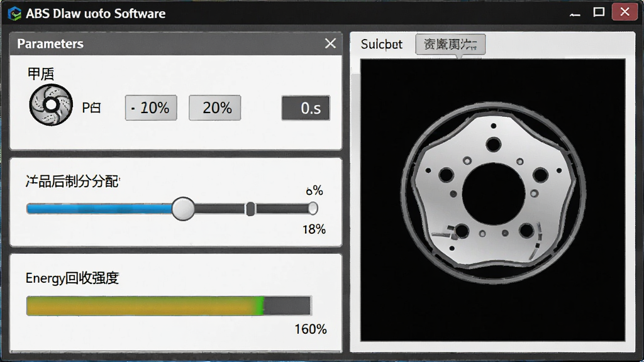Click the brake rotor image in viewer
The width and height of the screenshot is (644, 362).
coord(493,194)
